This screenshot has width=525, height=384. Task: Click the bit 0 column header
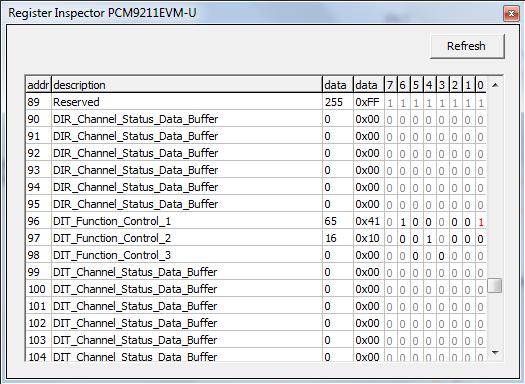(481, 85)
